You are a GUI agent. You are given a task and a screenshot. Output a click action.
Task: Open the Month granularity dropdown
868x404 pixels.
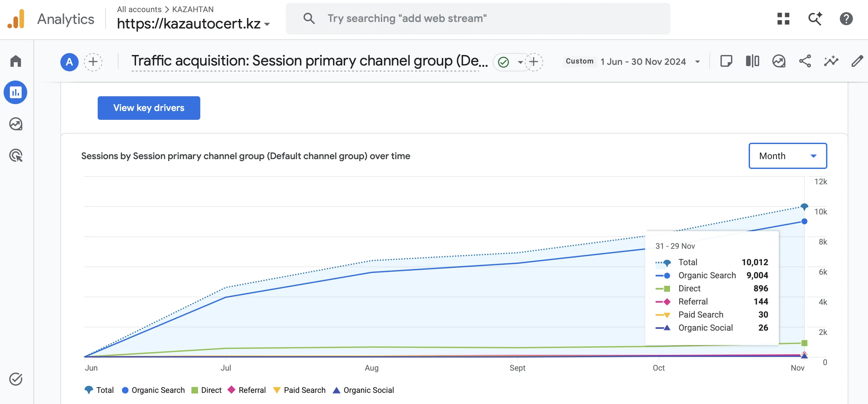(x=787, y=156)
